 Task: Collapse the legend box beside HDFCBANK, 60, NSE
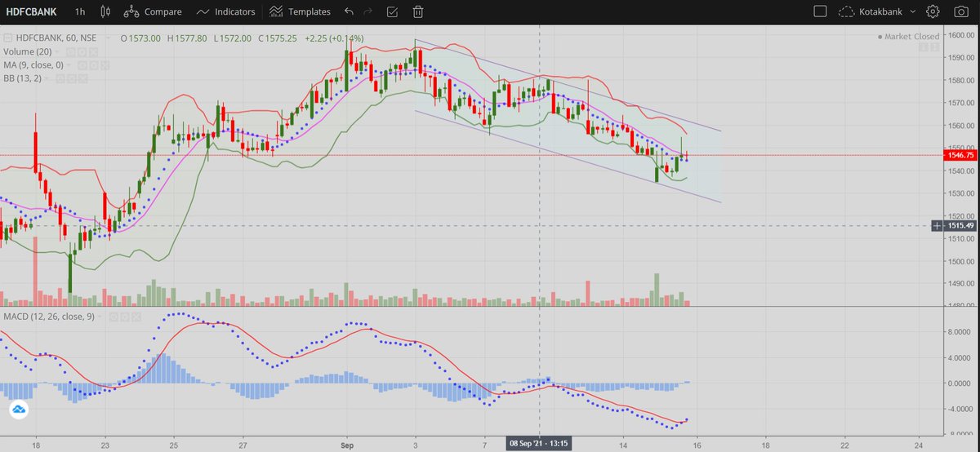(x=8, y=38)
